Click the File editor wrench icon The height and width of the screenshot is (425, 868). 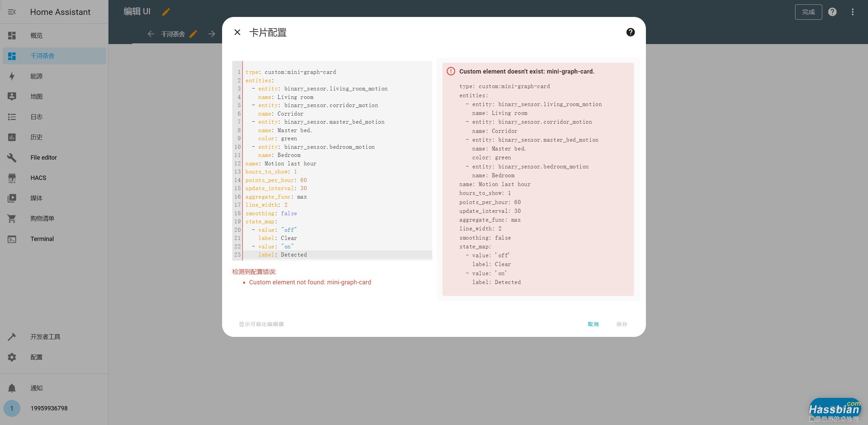click(x=12, y=158)
